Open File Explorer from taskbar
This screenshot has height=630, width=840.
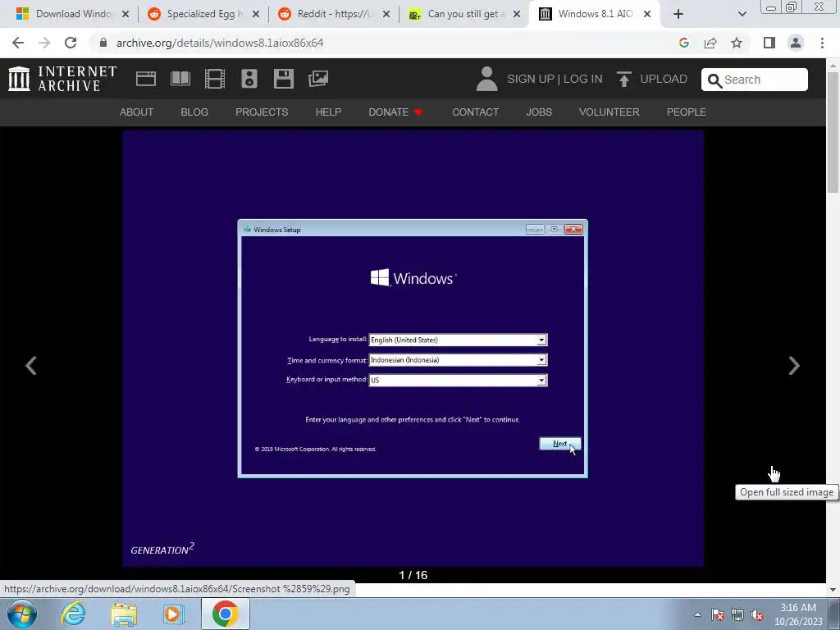(124, 614)
